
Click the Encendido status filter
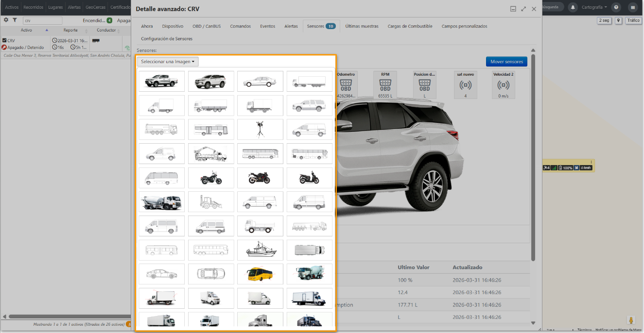98,20
